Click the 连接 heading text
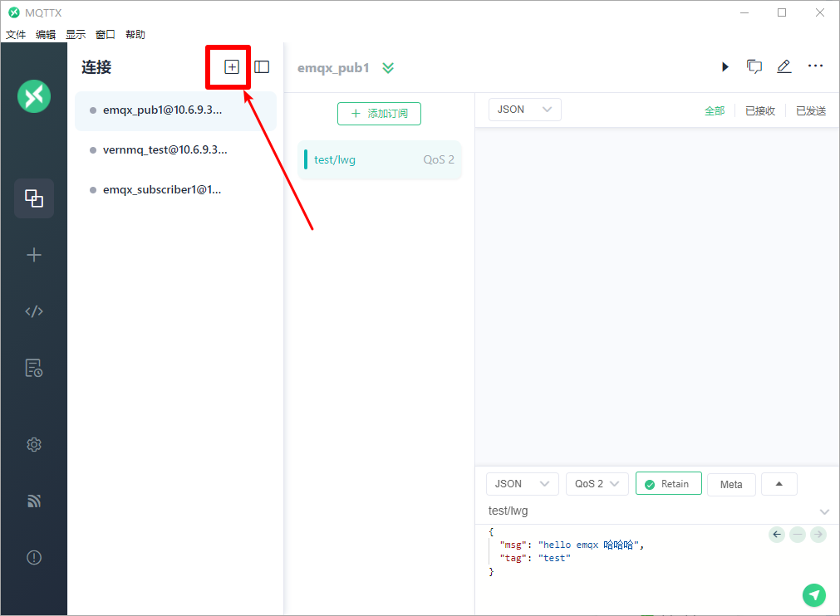This screenshot has height=616, width=840. tap(96, 67)
